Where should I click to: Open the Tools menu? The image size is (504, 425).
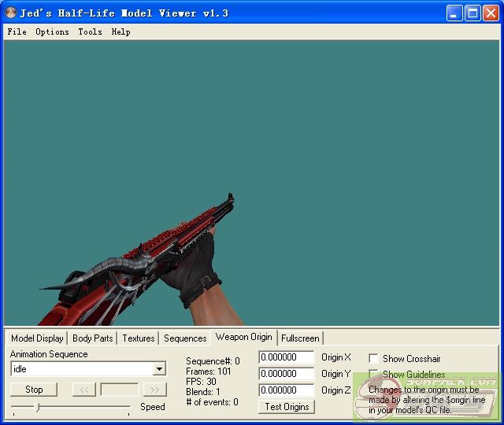click(90, 32)
